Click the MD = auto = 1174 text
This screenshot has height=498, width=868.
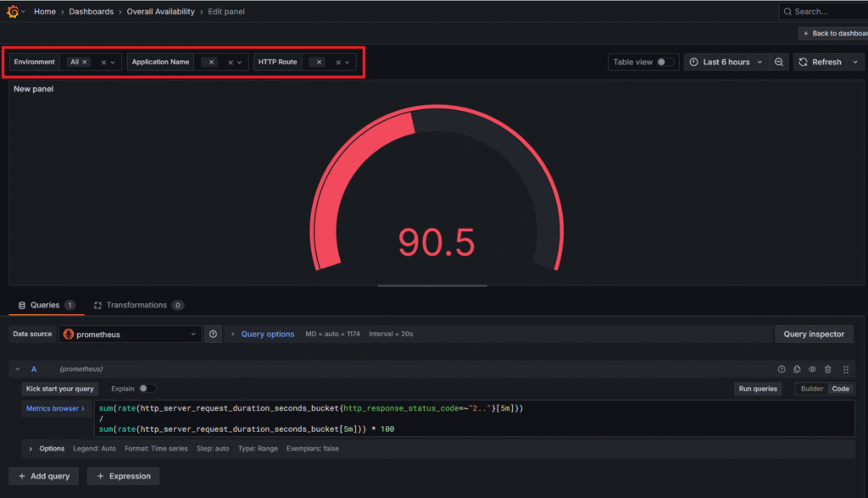[332, 335]
